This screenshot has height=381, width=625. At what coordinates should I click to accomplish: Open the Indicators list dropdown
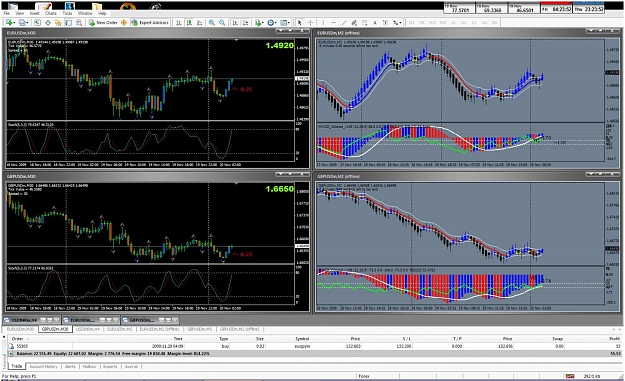[259, 23]
